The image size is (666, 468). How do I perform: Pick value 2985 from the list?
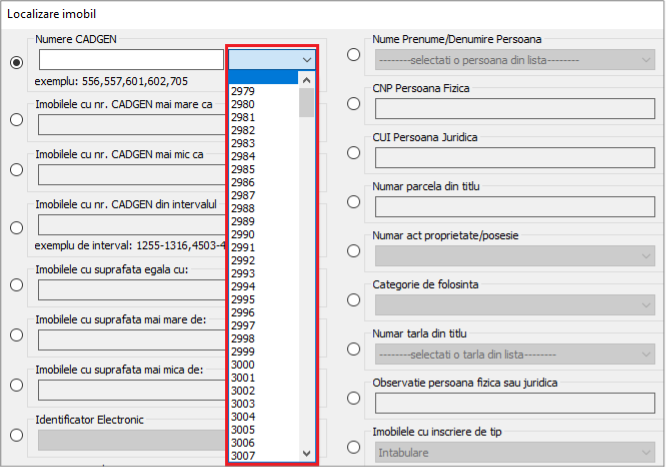pos(242,169)
